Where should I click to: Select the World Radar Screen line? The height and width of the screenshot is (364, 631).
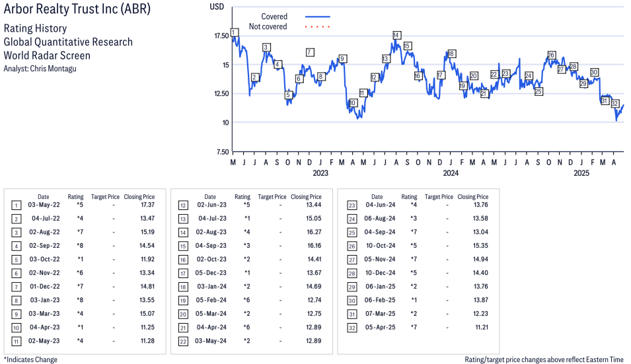pyautogui.click(x=47, y=55)
